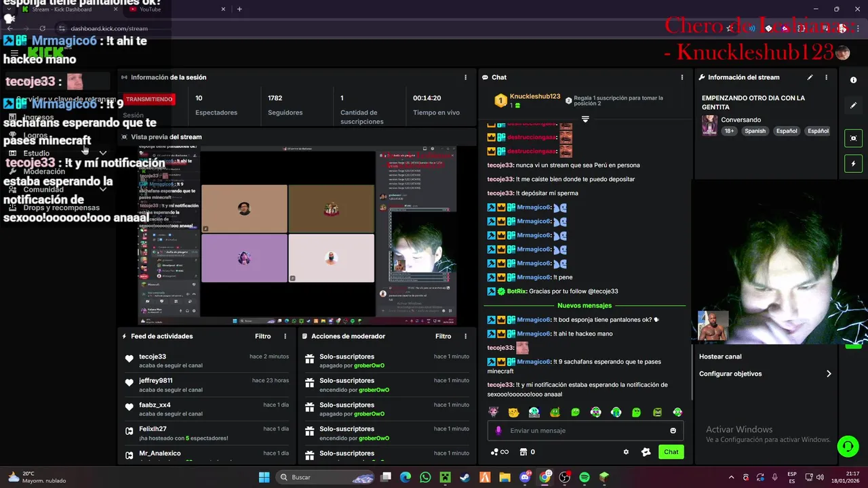Open a new browser tab
The width and height of the screenshot is (868, 488).
click(x=239, y=9)
